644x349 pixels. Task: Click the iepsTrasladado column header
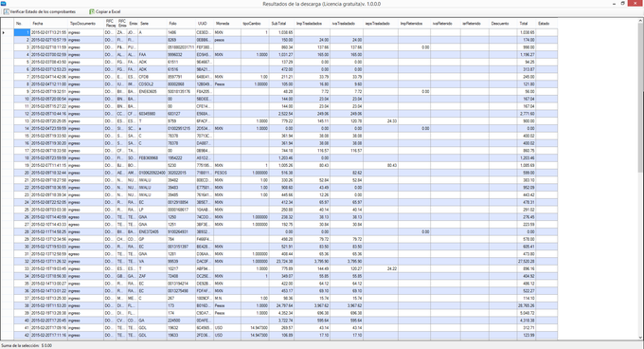(381, 24)
